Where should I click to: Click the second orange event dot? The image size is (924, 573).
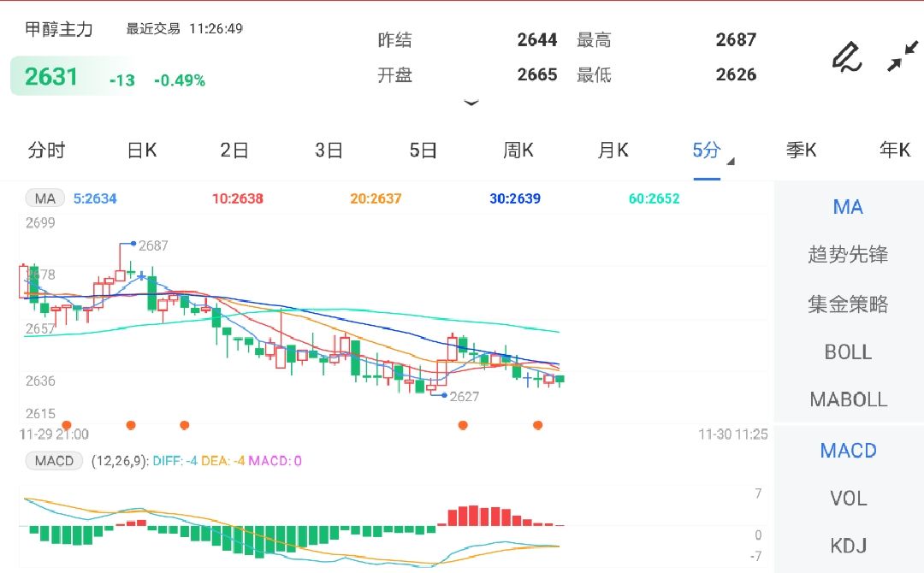131,425
